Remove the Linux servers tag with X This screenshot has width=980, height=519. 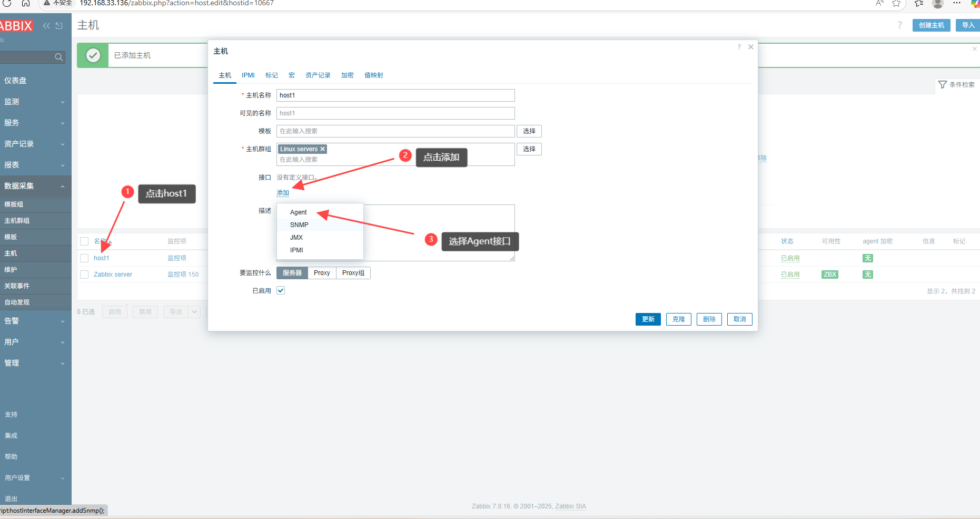pos(323,149)
